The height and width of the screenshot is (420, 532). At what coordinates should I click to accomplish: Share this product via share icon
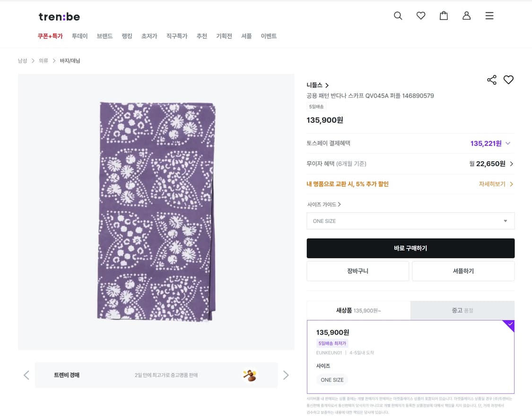[x=492, y=80]
